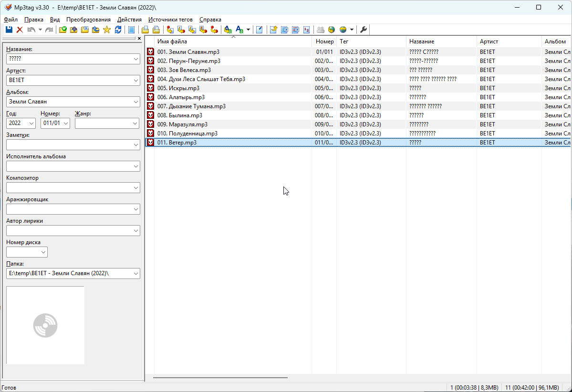Expand the Жанр dropdown
This screenshot has height=392, width=572.
tap(135, 124)
